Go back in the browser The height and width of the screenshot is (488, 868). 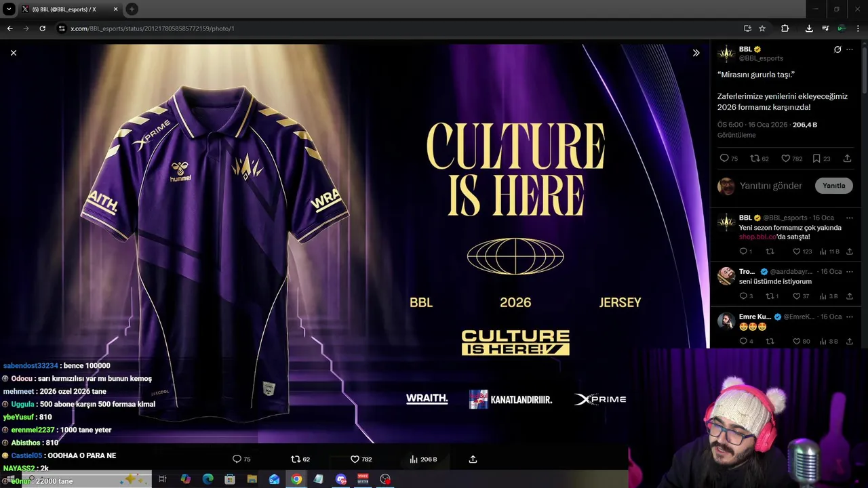click(x=9, y=28)
